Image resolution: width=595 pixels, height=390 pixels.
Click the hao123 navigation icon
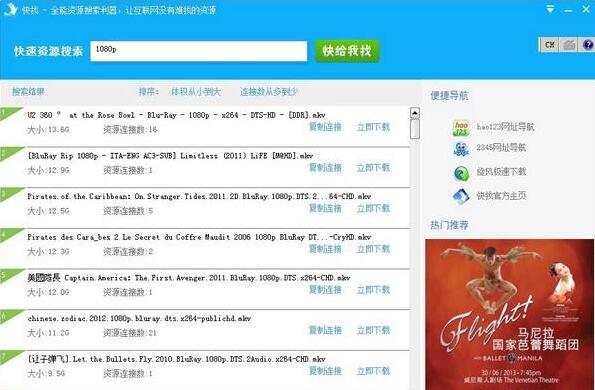pyautogui.click(x=461, y=128)
